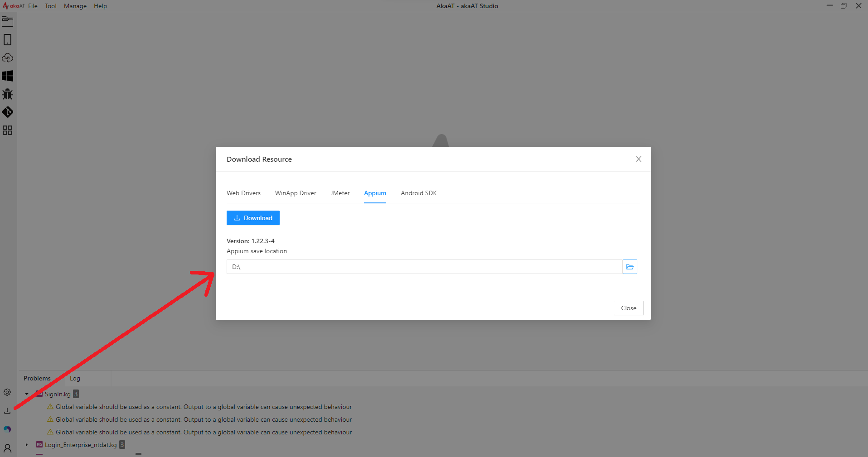Open the Tool menu
Viewport: 868px width, 457px height.
point(51,6)
